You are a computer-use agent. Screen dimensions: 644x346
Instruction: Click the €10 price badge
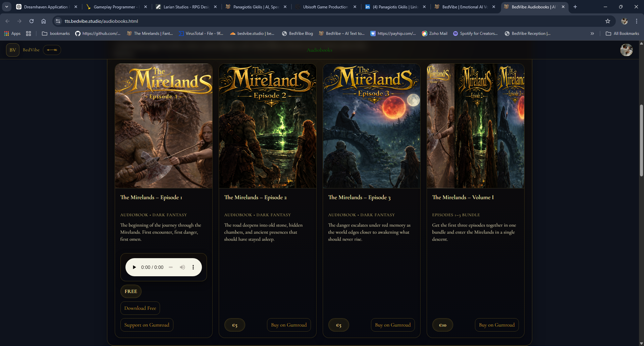click(x=443, y=325)
